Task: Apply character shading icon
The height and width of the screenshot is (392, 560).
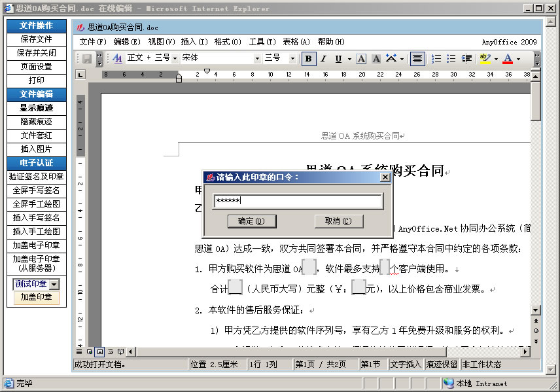Action: click(376, 59)
